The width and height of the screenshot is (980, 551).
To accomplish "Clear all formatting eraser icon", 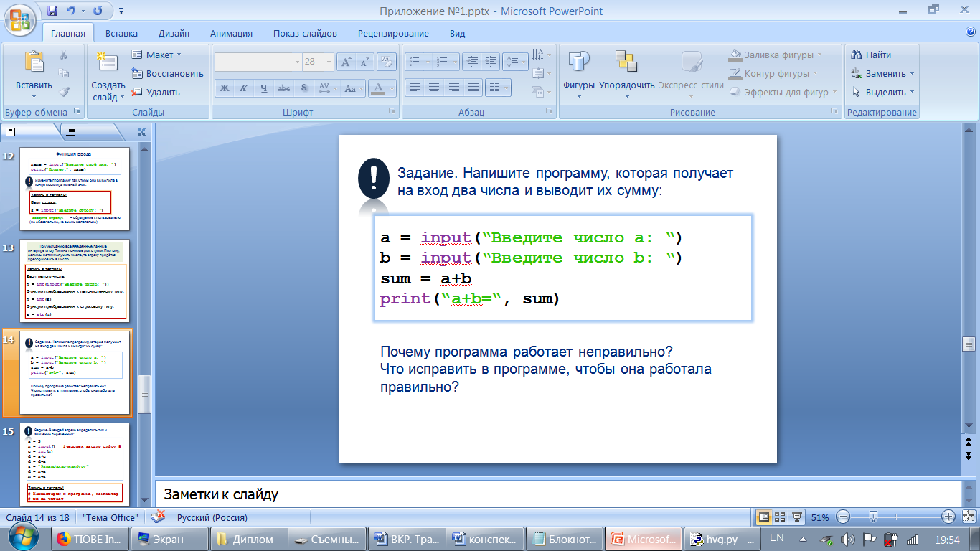I will tap(387, 62).
